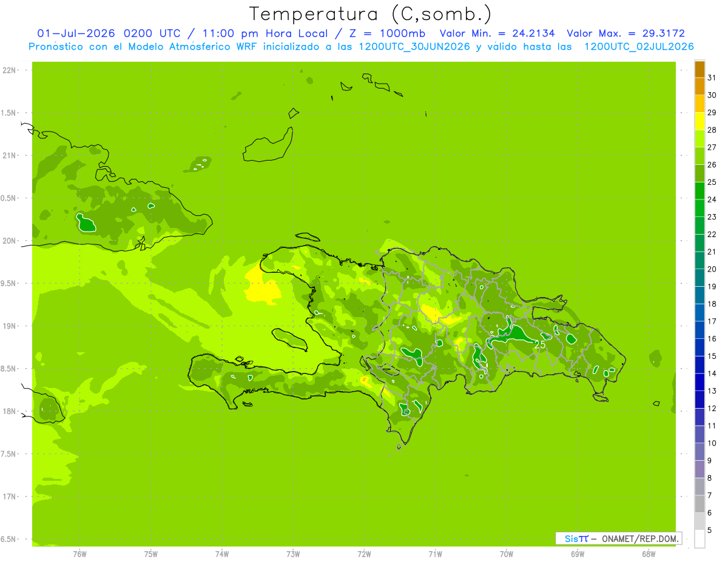Screen dimensions: 728x562
Task: Click the '75W' longitude label
Action: [151, 554]
